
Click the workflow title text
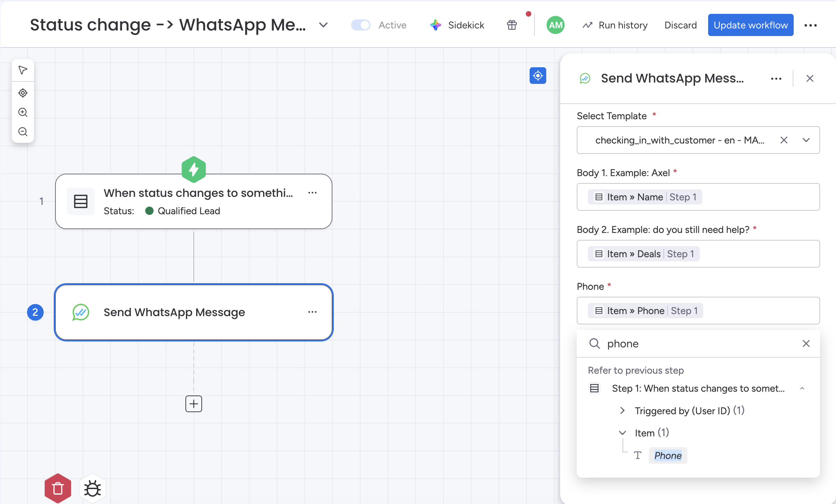click(168, 25)
